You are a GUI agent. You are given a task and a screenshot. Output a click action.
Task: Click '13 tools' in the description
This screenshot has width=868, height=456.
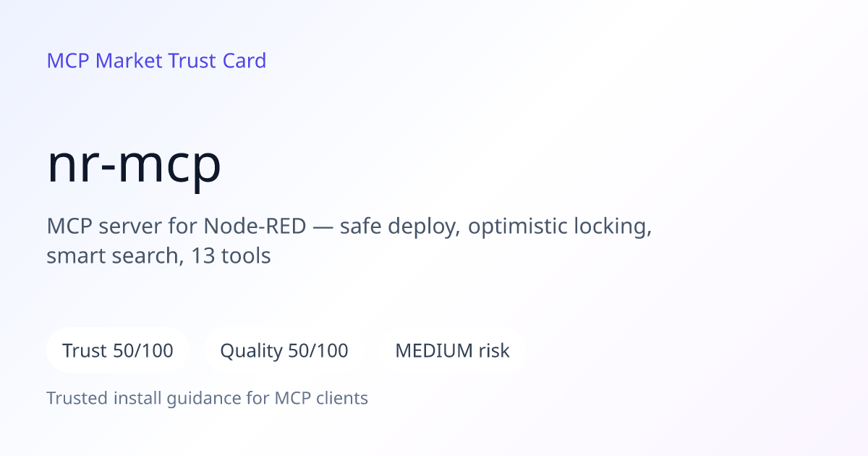click(231, 256)
